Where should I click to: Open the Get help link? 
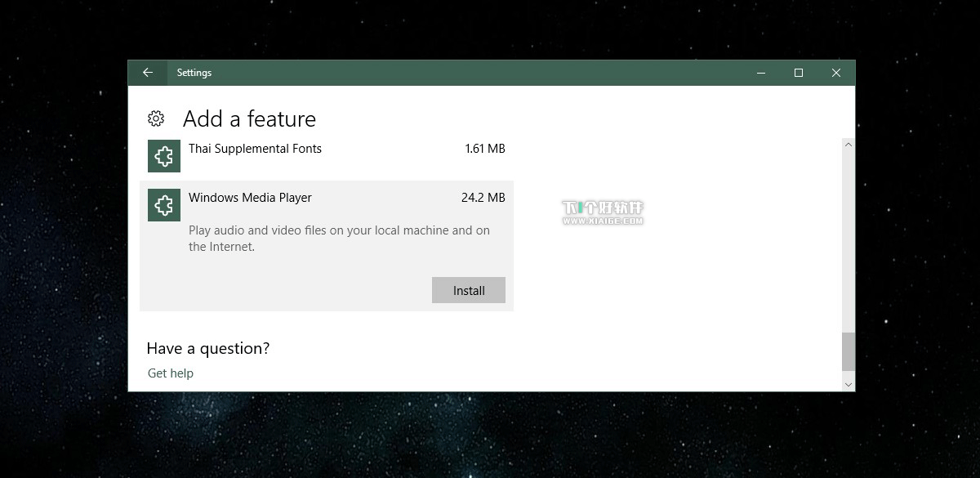170,373
